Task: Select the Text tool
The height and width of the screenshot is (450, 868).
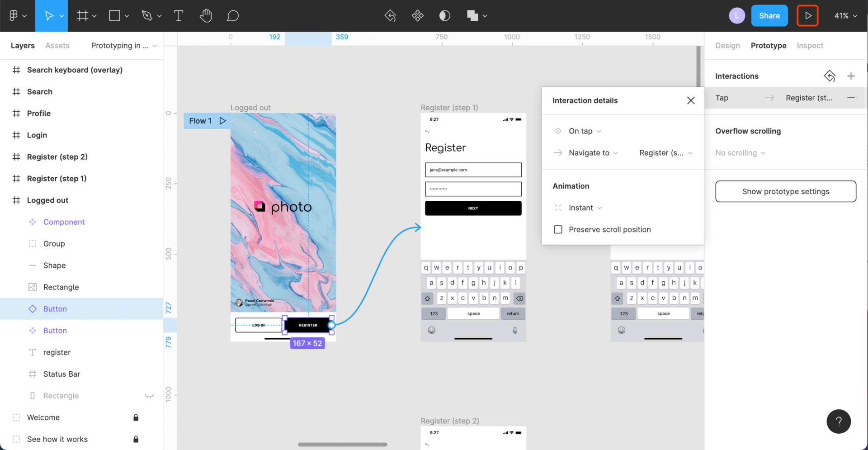Action: [179, 15]
